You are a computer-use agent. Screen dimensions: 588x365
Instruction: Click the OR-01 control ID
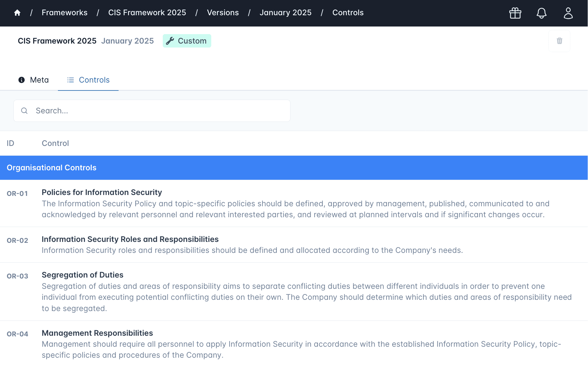17,193
